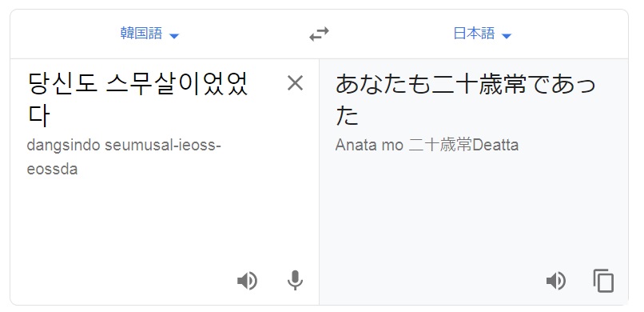Click the た on the second translation line
Screen dimensions: 644x312
coord(348,116)
